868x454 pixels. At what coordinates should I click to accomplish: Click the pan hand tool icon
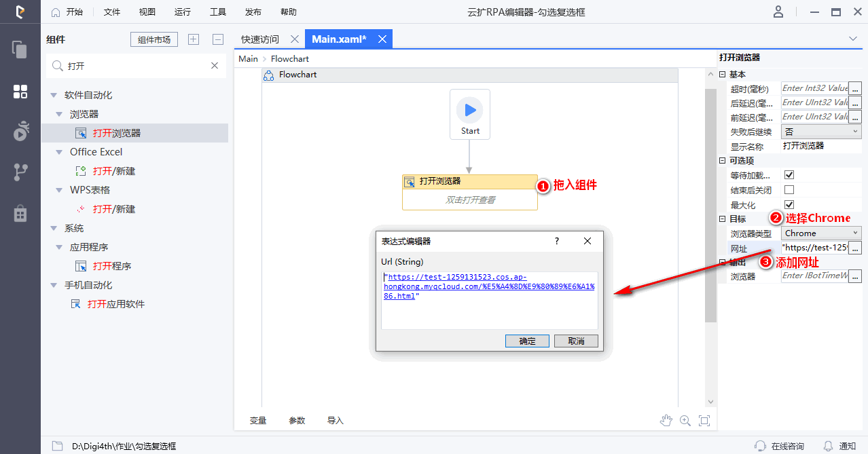(x=666, y=421)
